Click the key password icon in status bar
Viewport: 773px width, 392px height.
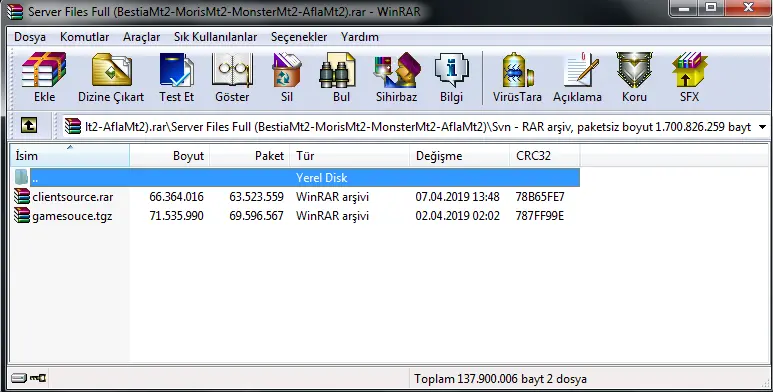tap(38, 378)
